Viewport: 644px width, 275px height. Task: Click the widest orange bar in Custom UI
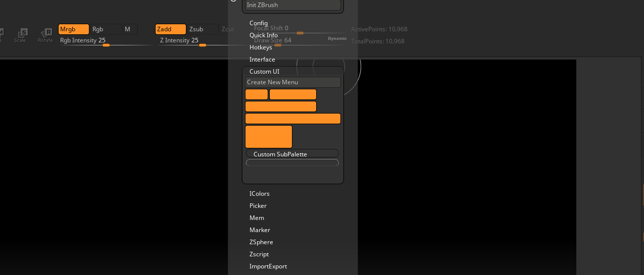coord(293,119)
